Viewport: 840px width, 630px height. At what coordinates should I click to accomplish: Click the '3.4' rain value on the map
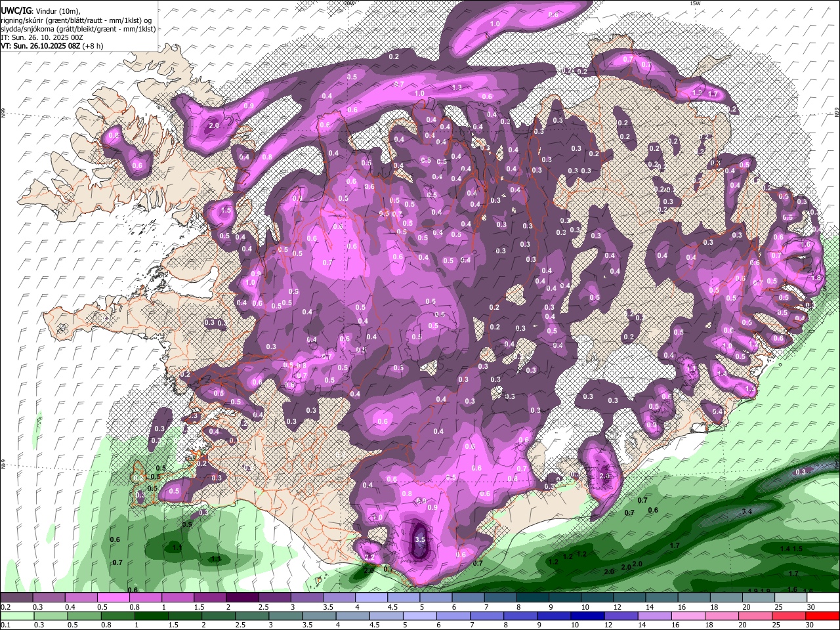click(746, 511)
